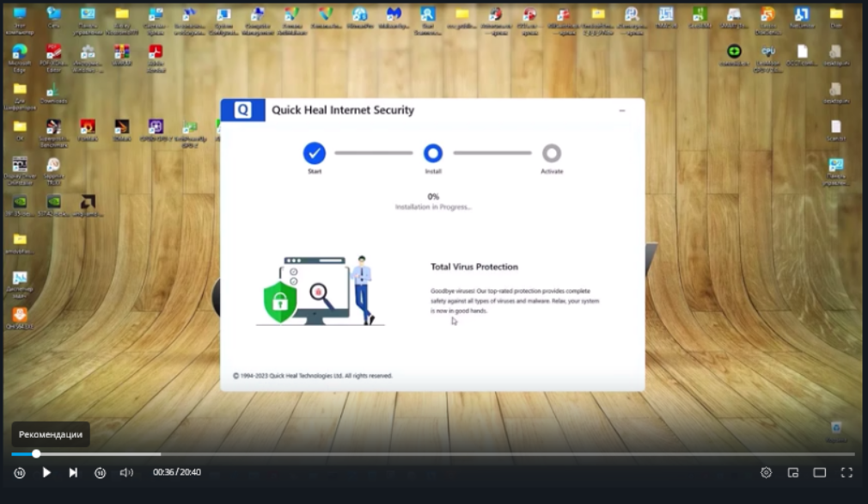The height and width of the screenshot is (504, 868).
Task: Minimize the Quick Heal installer window
Action: pyautogui.click(x=622, y=111)
